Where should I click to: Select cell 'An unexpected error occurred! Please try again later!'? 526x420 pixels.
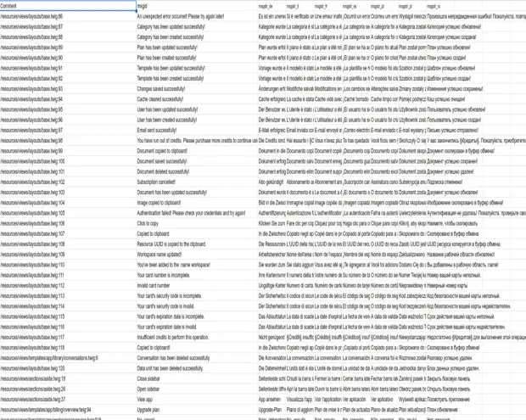197,16
